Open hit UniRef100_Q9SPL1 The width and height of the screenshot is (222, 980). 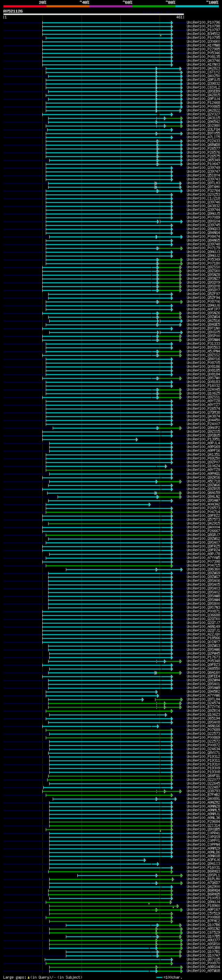[x=203, y=875]
